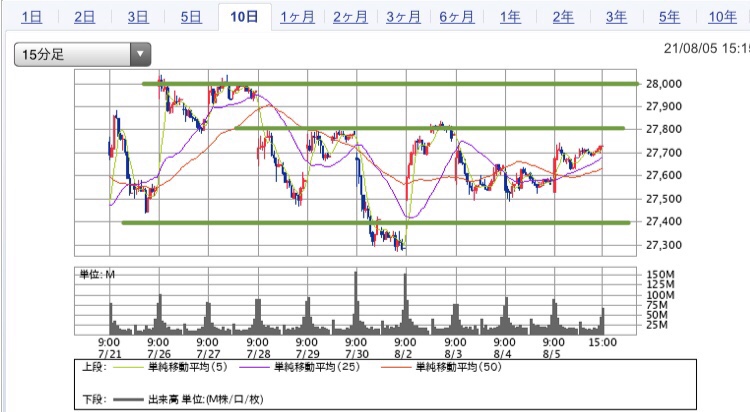Screen dimensions: 750x412
Task: Switch chart period to 10年 tab
Action: 722,17
